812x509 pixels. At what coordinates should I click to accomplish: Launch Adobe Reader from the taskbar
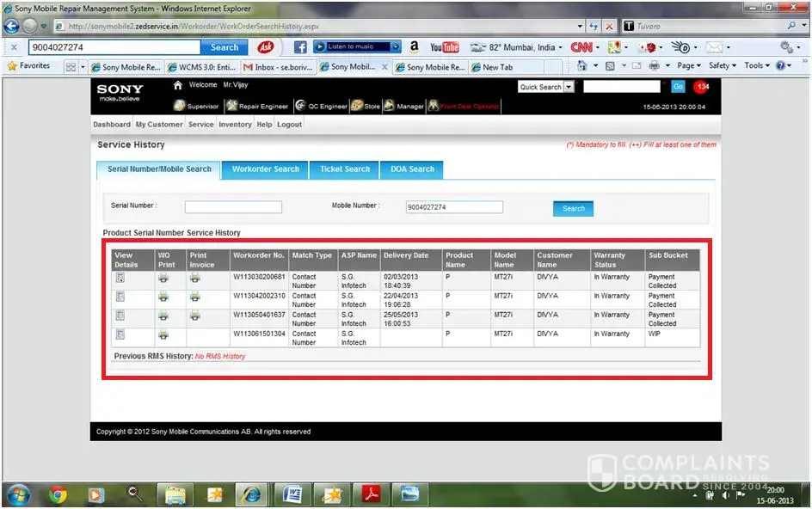click(x=370, y=494)
